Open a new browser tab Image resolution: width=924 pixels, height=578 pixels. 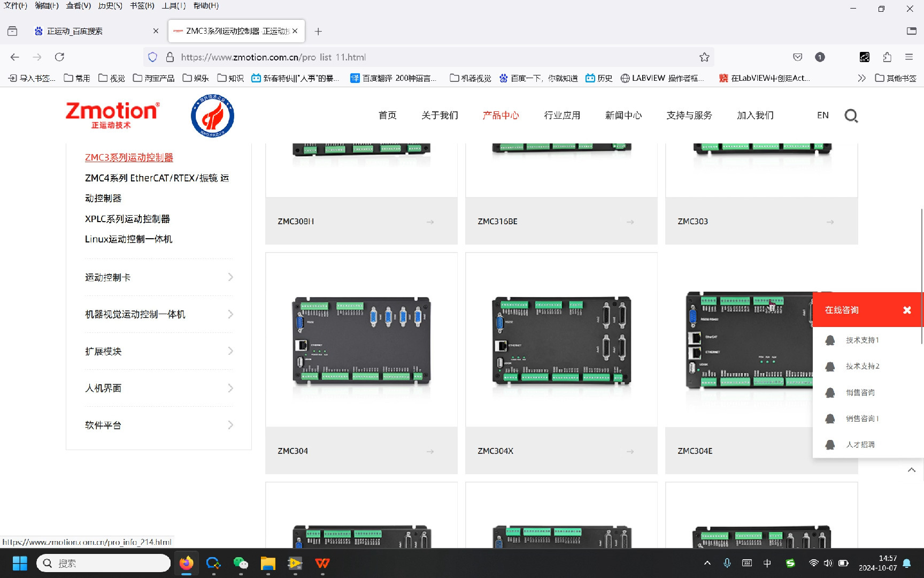[318, 31]
